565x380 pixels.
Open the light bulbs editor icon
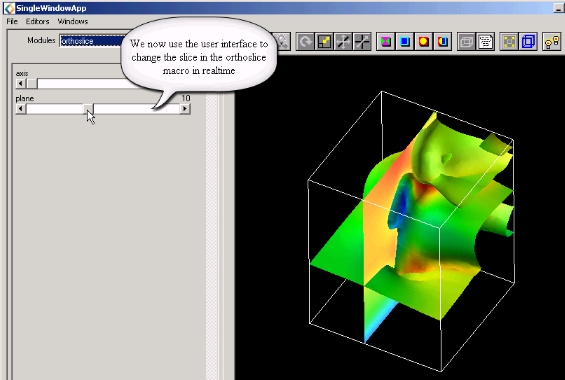point(552,41)
